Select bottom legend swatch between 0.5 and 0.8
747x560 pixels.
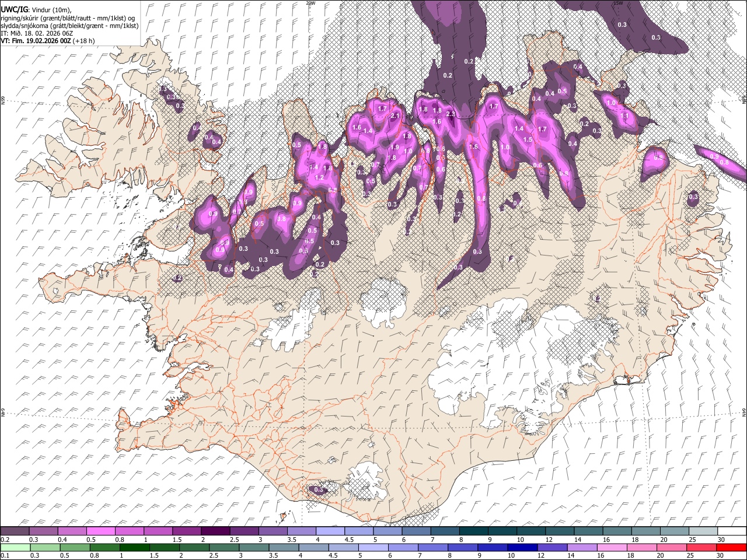[x=75, y=547]
